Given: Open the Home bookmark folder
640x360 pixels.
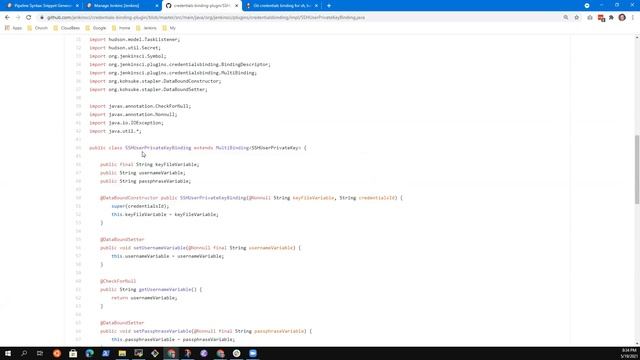Looking at the screenshot, I should point(121,28).
